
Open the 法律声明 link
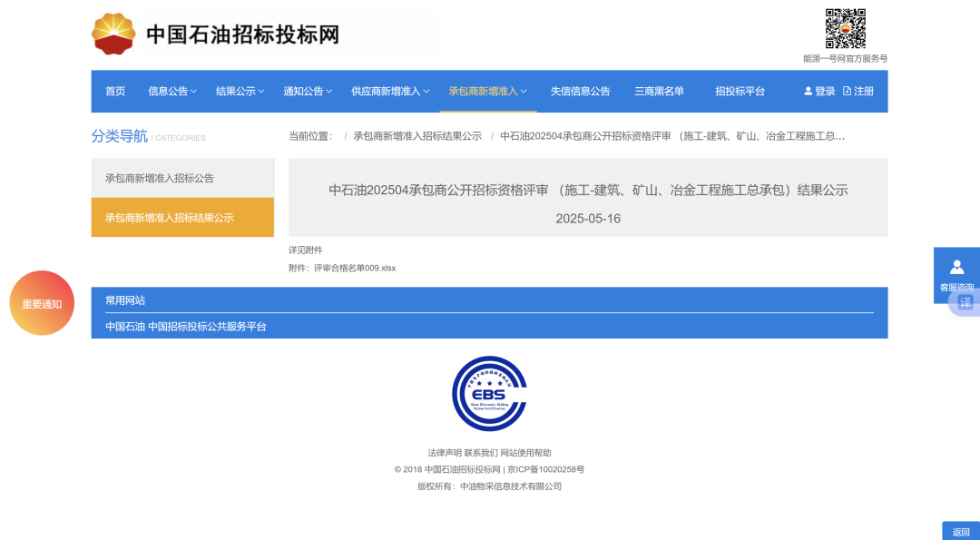pos(445,453)
